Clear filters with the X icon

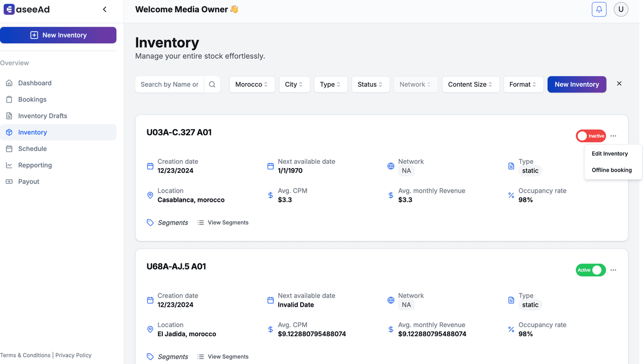[x=619, y=84]
